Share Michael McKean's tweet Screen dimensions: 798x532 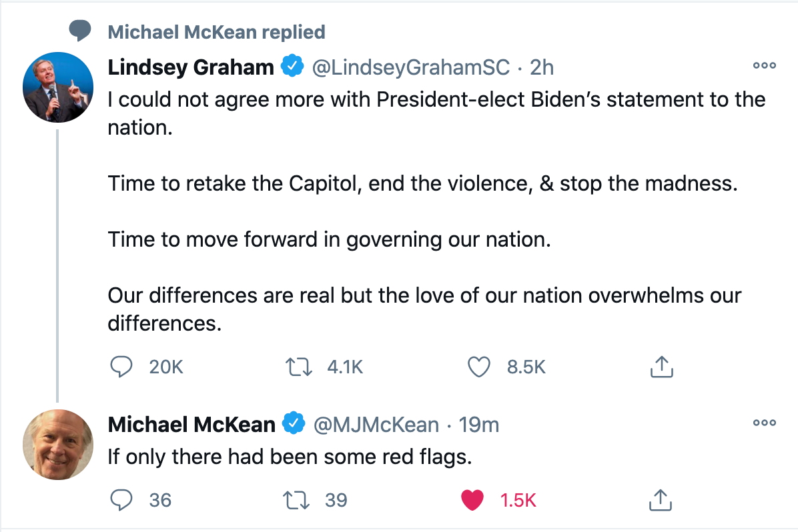click(661, 499)
